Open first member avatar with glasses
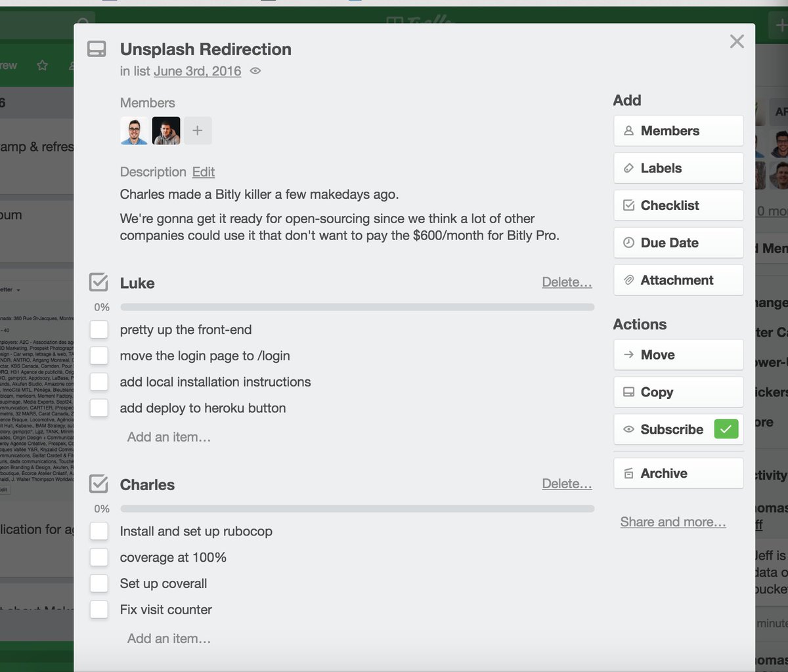788x672 pixels. 134,131
